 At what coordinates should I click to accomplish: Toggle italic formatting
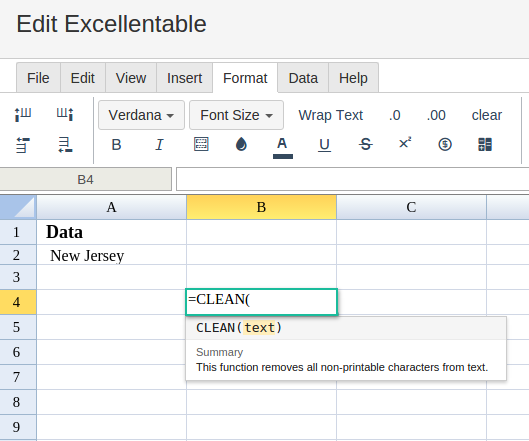click(159, 145)
